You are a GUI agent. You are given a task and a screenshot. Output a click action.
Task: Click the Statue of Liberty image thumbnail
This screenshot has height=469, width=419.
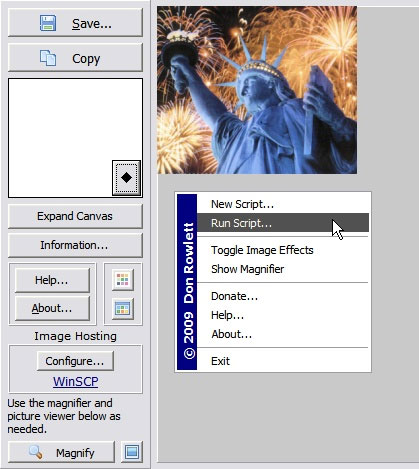click(x=257, y=90)
